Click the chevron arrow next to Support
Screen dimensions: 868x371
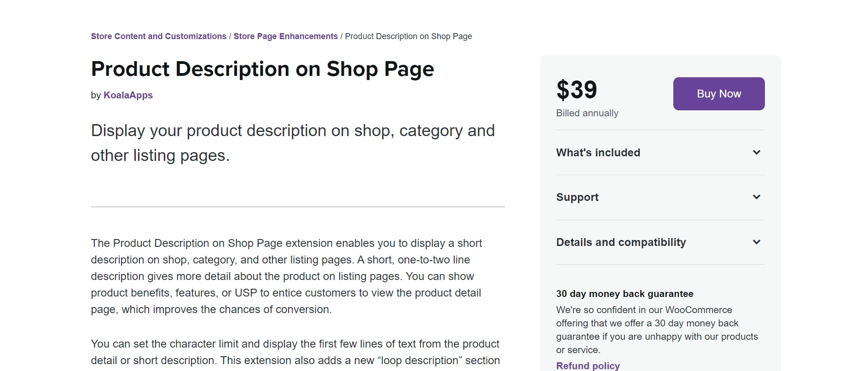pyautogui.click(x=756, y=197)
